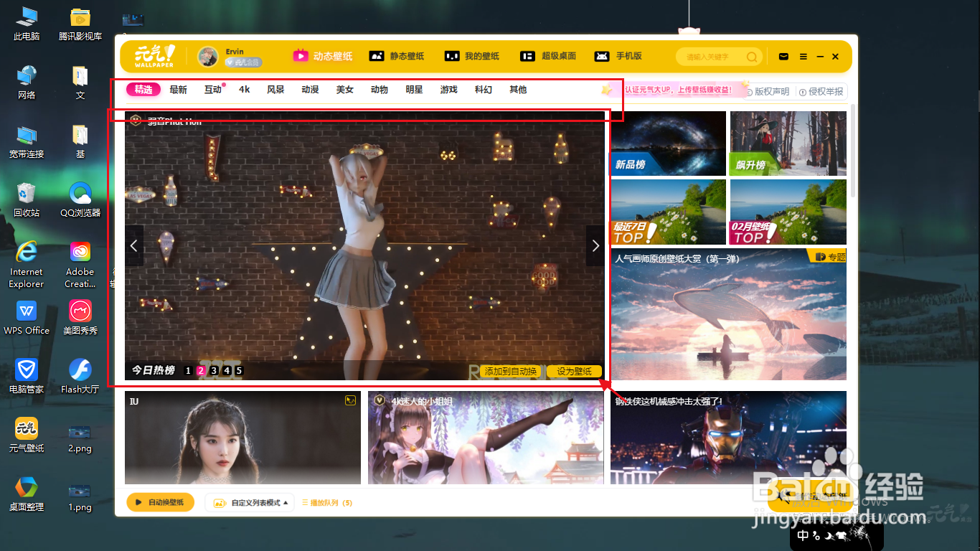Open 播放队列 (5) list
This screenshot has height=551, width=980.
tap(327, 503)
